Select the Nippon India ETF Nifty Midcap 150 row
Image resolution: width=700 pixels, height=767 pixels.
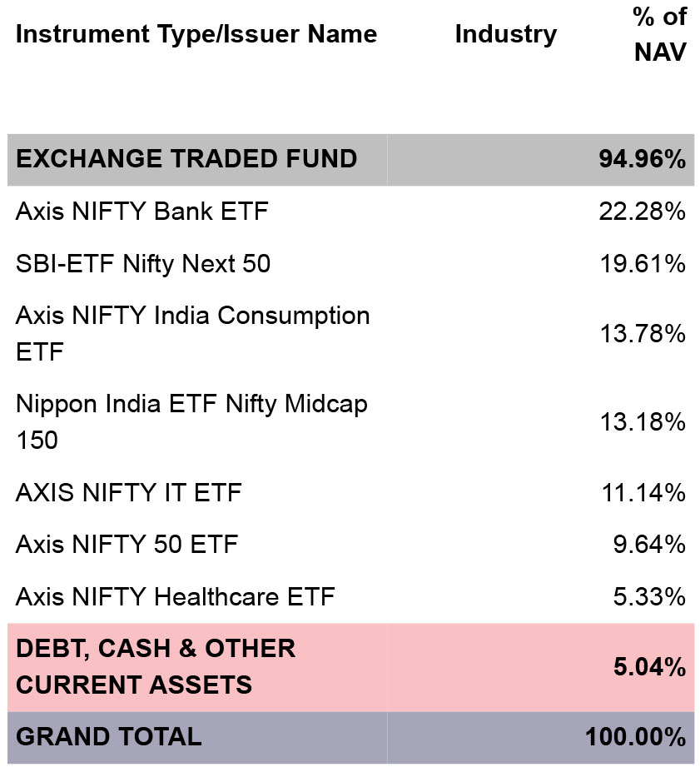(x=350, y=421)
